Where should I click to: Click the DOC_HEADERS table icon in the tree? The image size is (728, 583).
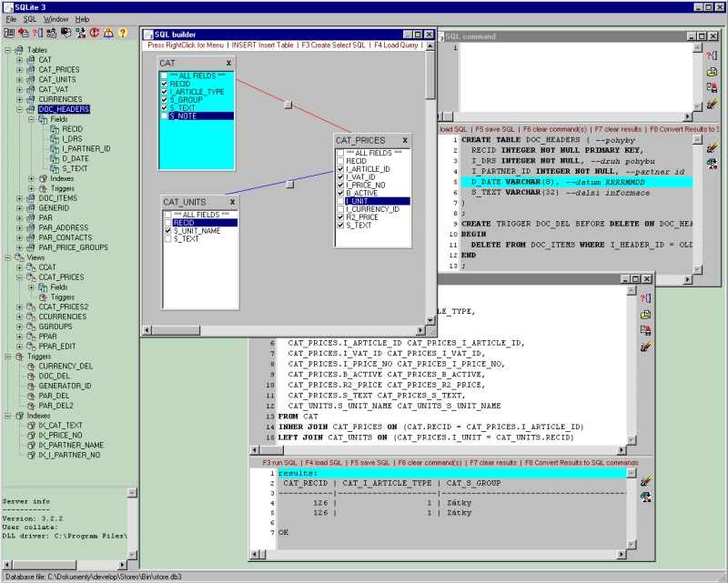tap(31, 109)
